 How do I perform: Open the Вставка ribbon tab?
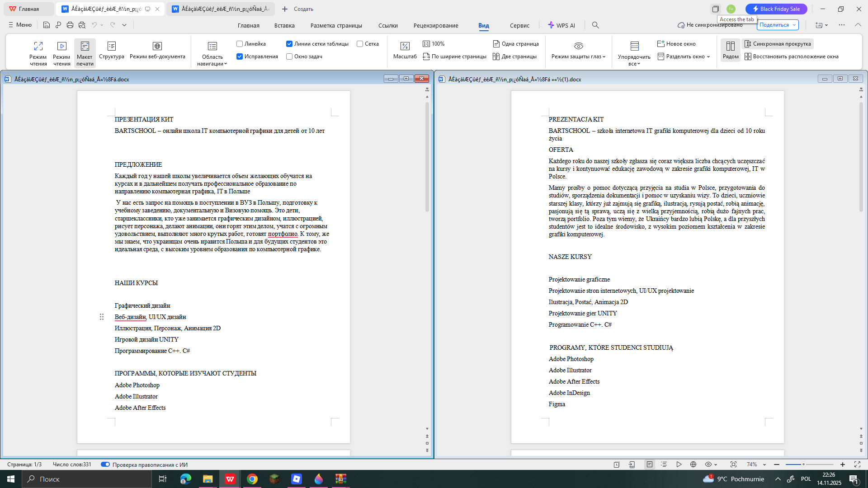click(284, 25)
